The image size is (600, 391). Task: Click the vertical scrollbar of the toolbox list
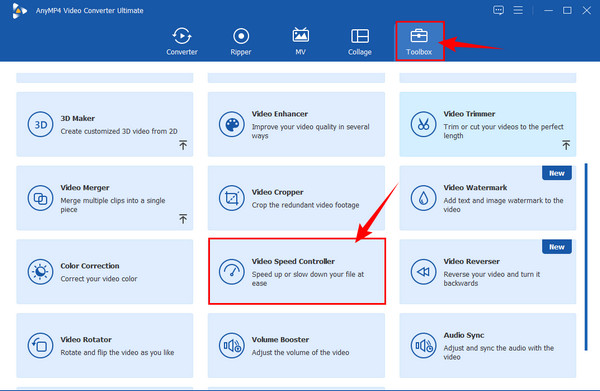[586, 257]
